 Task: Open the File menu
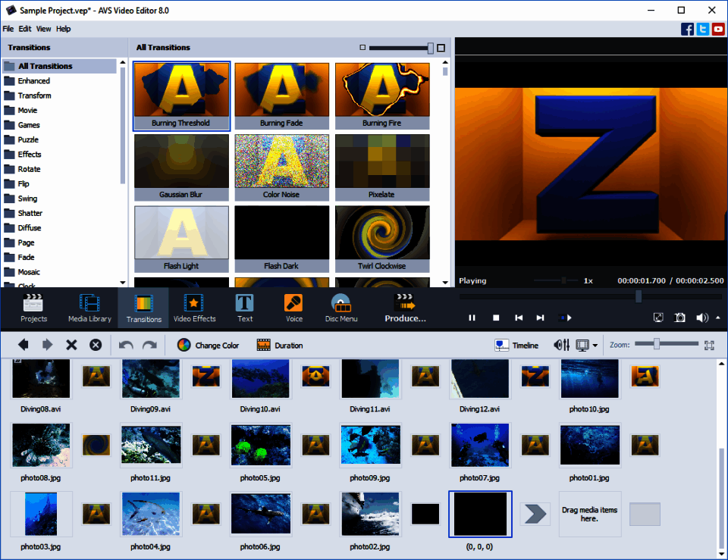(8, 29)
